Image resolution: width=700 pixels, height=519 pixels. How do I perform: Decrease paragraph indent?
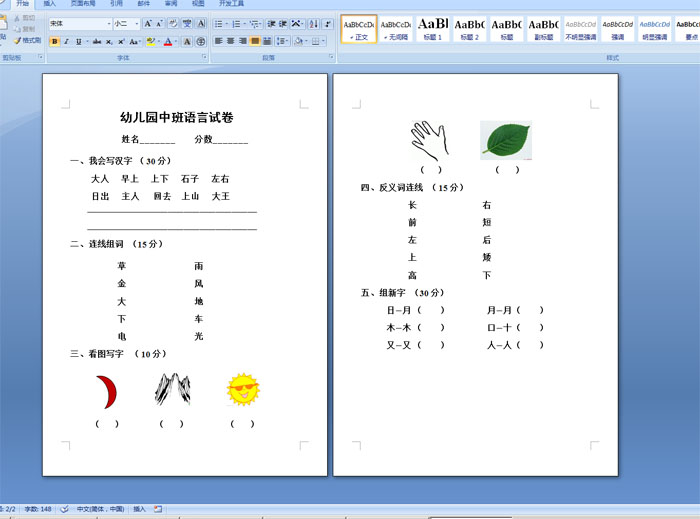click(271, 24)
